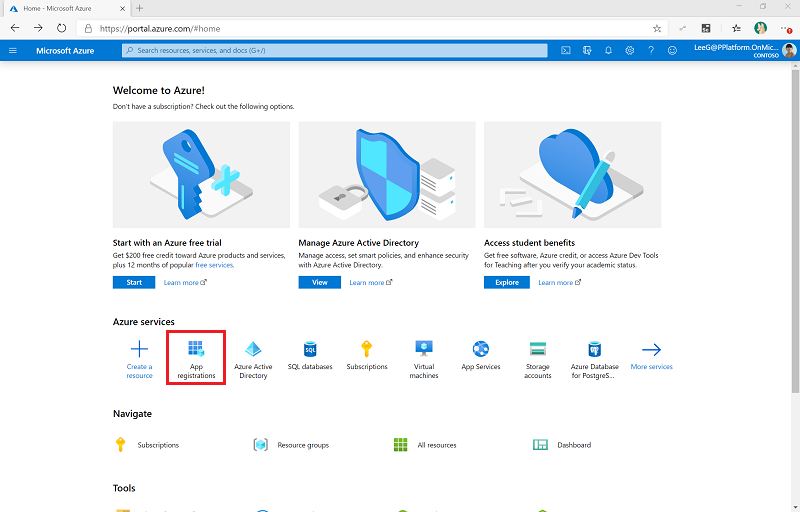Click the View button for Active Directory
Viewport: 800px width, 512px height.
tap(319, 283)
